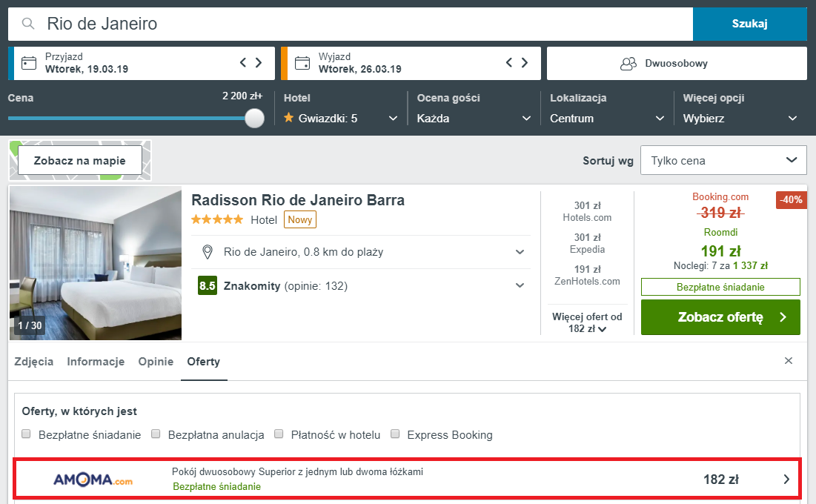
Task: Click the arrow on AMOMA offer row
Action: [x=786, y=480]
